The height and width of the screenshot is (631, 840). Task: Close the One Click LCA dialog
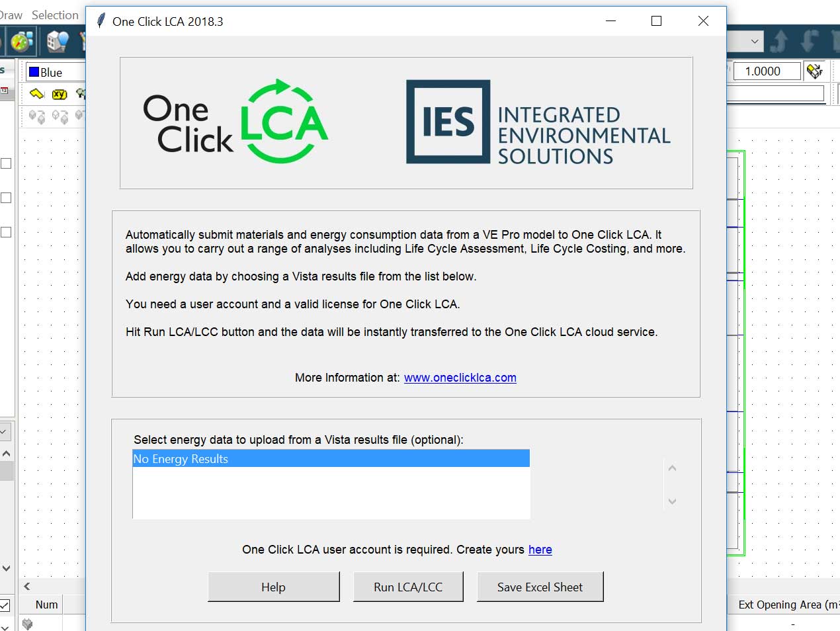[x=703, y=21]
